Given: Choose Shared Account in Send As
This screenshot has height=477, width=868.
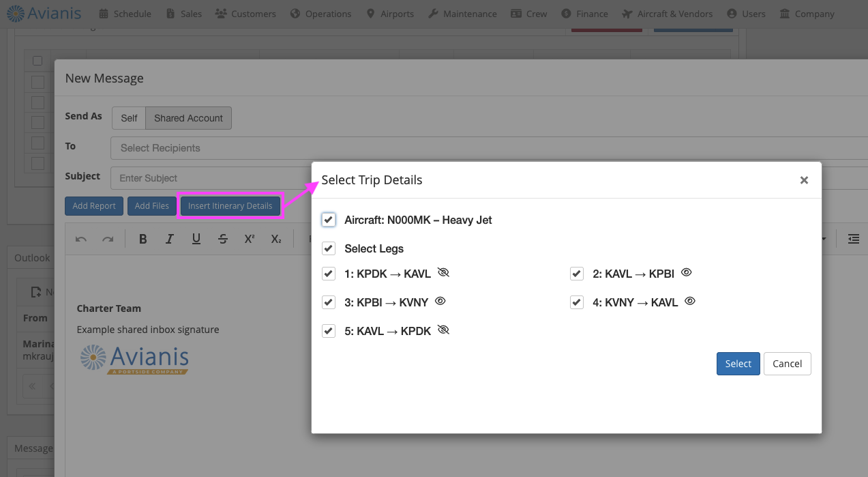Looking at the screenshot, I should [x=189, y=118].
